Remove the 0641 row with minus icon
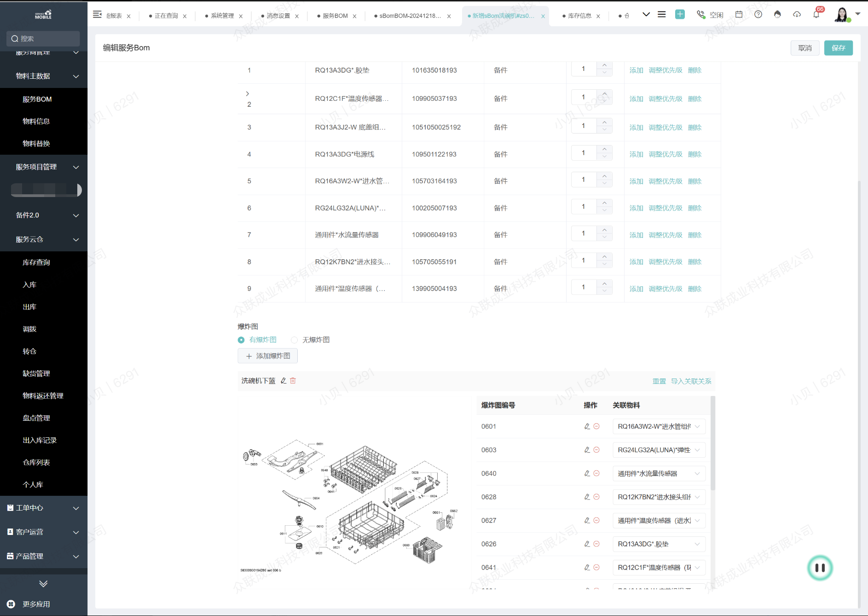 pyautogui.click(x=596, y=567)
